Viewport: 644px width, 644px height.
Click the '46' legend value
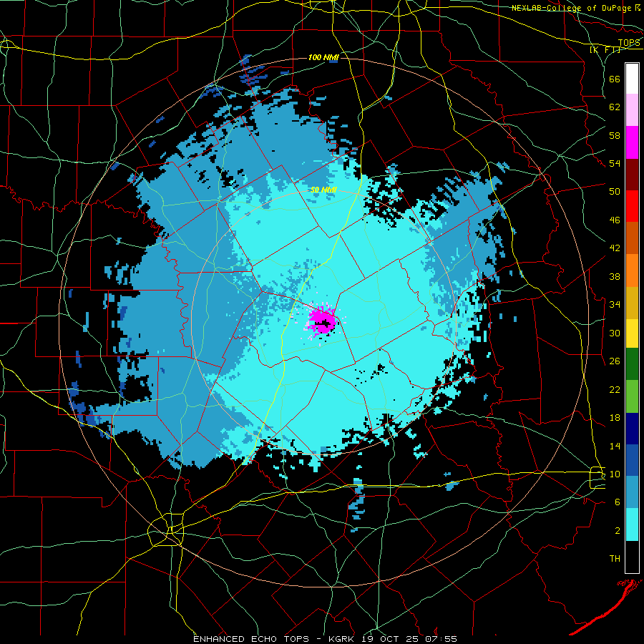point(615,220)
